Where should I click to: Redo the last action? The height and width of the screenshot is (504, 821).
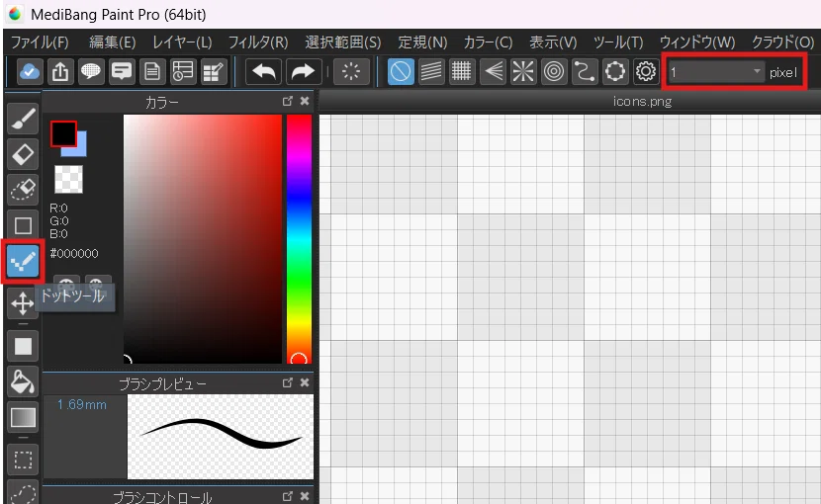coord(303,72)
